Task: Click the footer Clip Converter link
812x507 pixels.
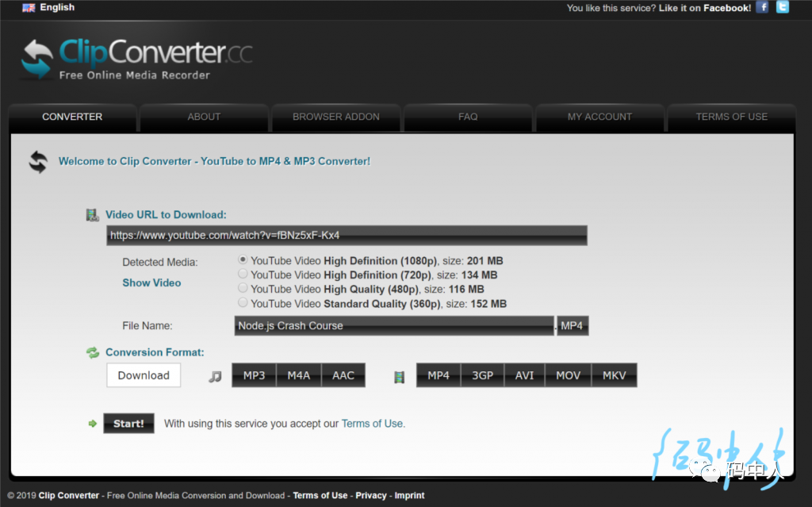Action: point(68,496)
